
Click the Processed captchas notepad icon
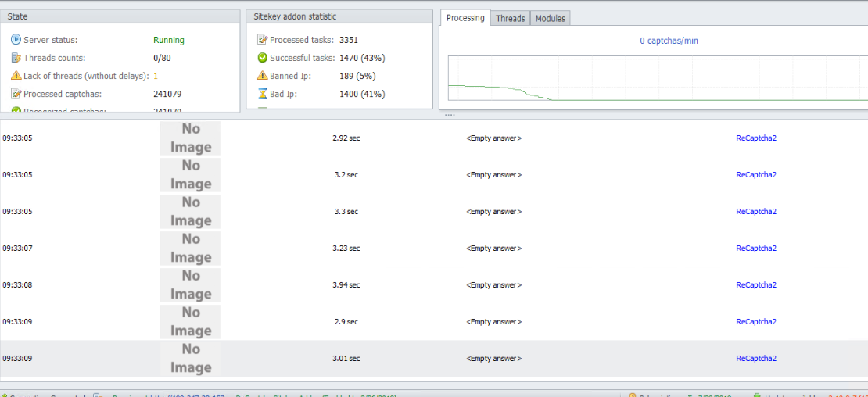tap(16, 94)
